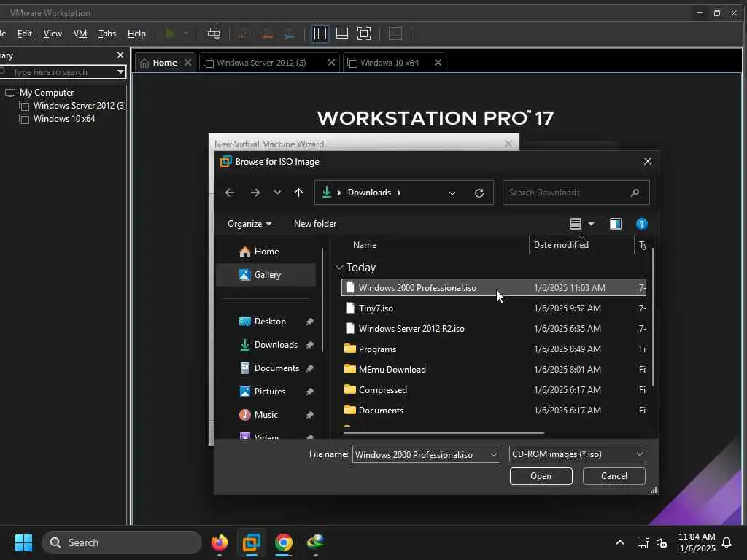Open the VM menu
This screenshot has width=747, height=560.
coord(80,34)
